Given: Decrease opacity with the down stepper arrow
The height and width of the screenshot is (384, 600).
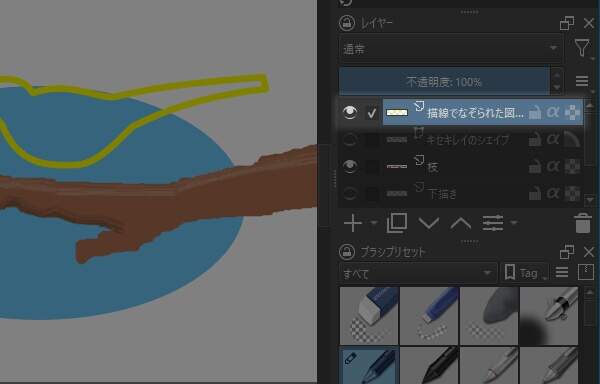Looking at the screenshot, I should point(557,88).
